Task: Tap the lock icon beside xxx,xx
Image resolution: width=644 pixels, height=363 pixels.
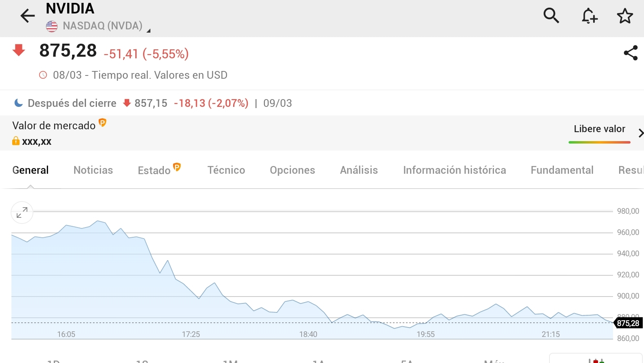Action: click(x=16, y=141)
